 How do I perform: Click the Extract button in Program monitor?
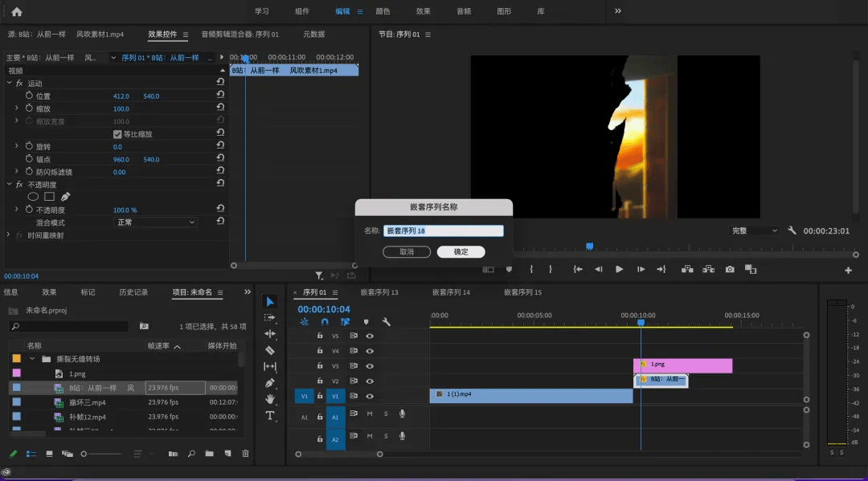pos(709,269)
